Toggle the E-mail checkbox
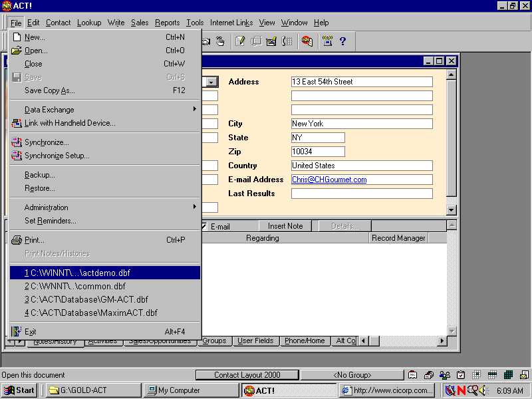 tap(203, 226)
